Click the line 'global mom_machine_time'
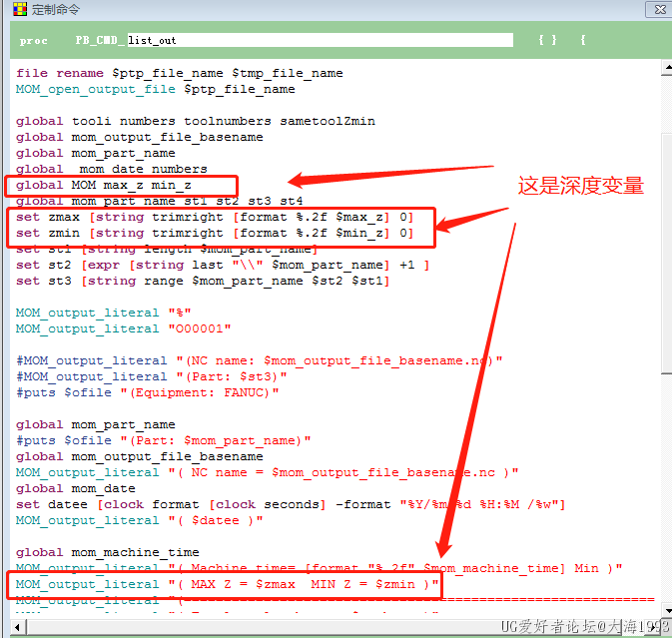 pyautogui.click(x=108, y=553)
